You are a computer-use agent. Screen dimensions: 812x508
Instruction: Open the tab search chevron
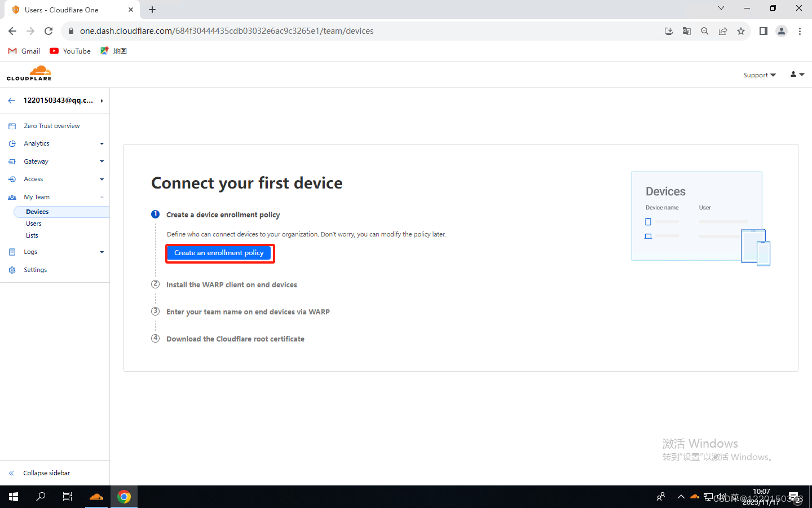coord(721,8)
